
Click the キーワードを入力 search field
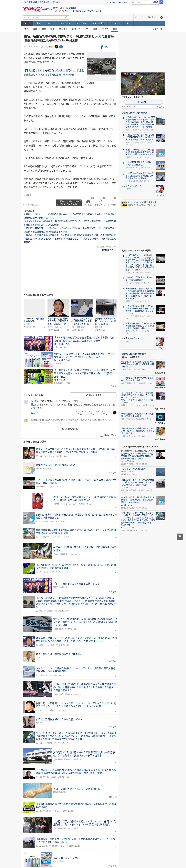[x=44, y=18]
